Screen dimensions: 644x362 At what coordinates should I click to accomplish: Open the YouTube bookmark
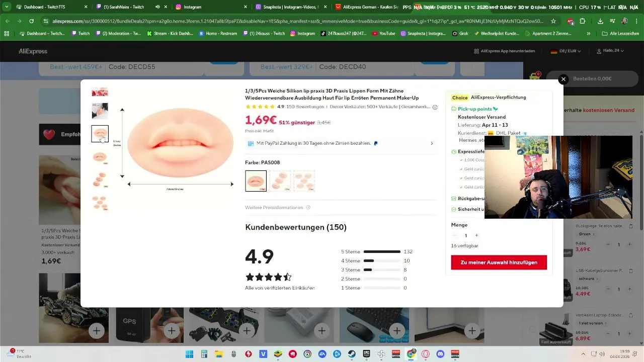click(384, 33)
